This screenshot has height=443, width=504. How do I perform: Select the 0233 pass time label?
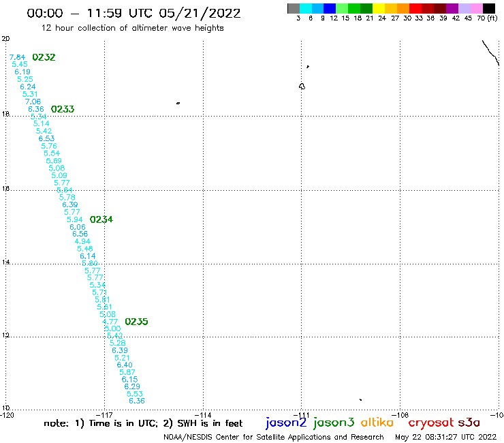tap(63, 109)
